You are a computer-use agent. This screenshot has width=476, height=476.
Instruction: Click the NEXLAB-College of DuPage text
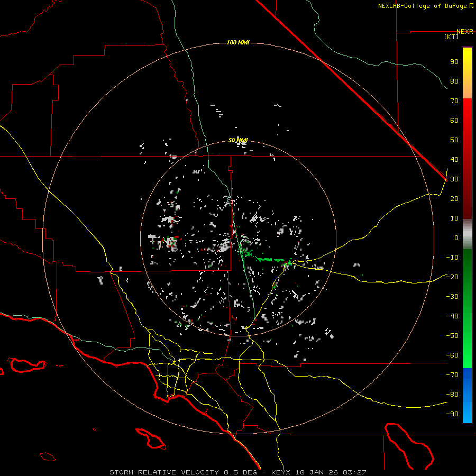[x=423, y=6]
